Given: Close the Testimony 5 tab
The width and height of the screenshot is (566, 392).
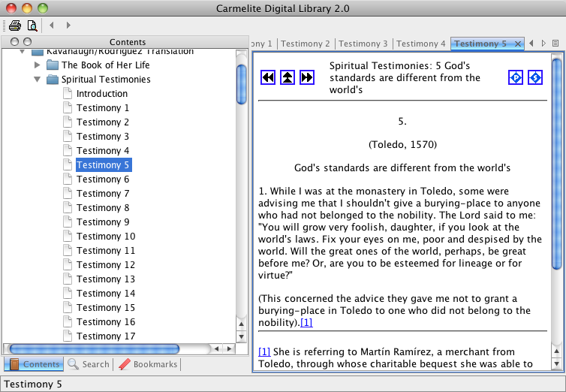Looking at the screenshot, I should click(x=518, y=44).
